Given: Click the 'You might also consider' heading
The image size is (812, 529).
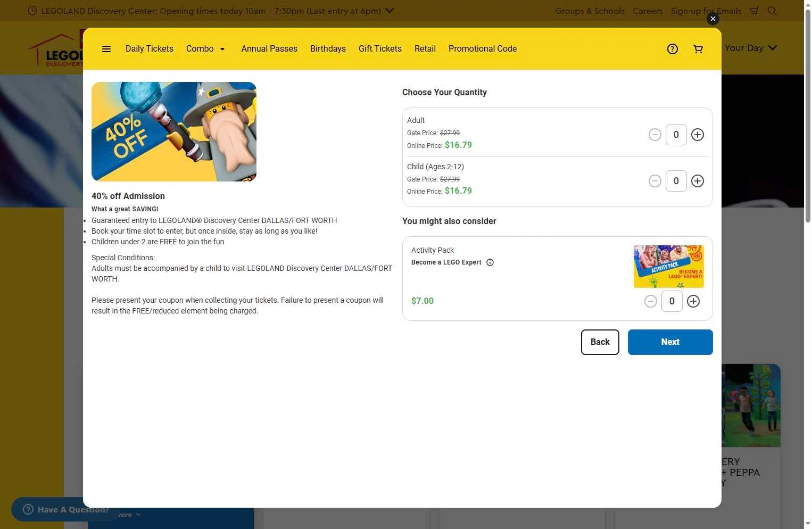Looking at the screenshot, I should (449, 221).
